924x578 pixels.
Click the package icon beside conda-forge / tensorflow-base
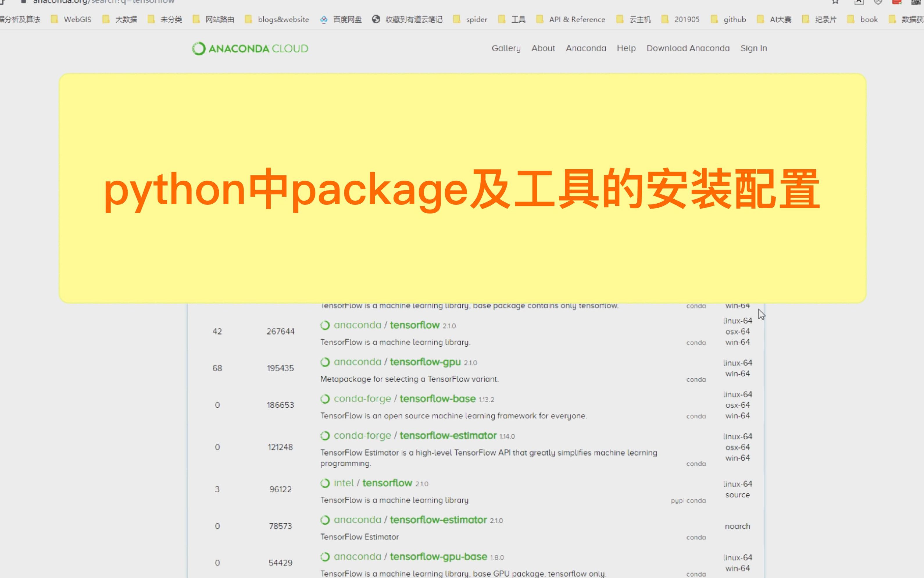(325, 399)
